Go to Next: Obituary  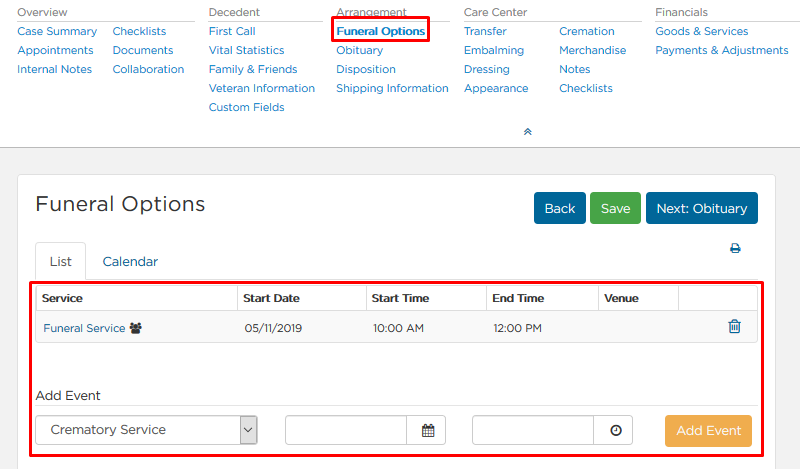(702, 208)
